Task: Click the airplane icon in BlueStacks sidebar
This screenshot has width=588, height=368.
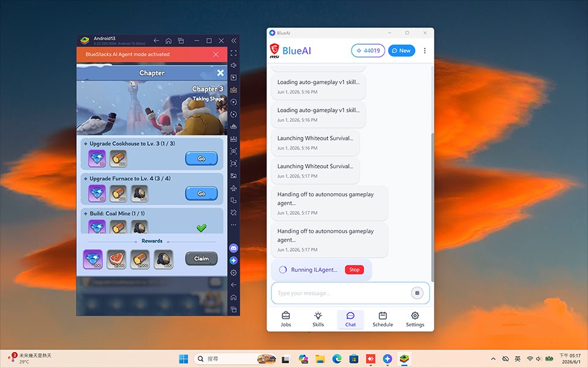Action: pos(233,188)
